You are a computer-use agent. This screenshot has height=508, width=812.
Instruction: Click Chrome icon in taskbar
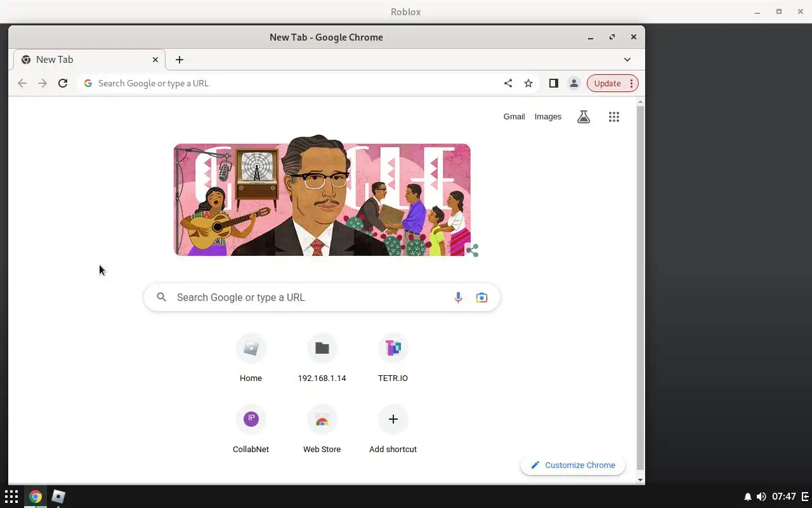[x=36, y=497]
